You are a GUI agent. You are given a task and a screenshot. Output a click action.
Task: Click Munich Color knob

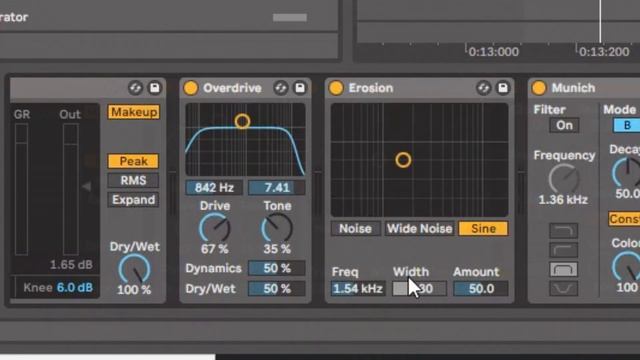pos(627,266)
